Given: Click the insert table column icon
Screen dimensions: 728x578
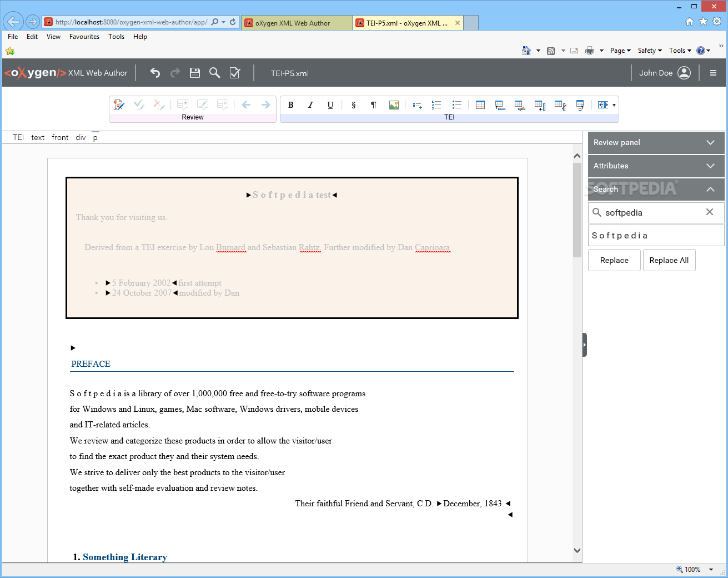Looking at the screenshot, I should coord(540,105).
